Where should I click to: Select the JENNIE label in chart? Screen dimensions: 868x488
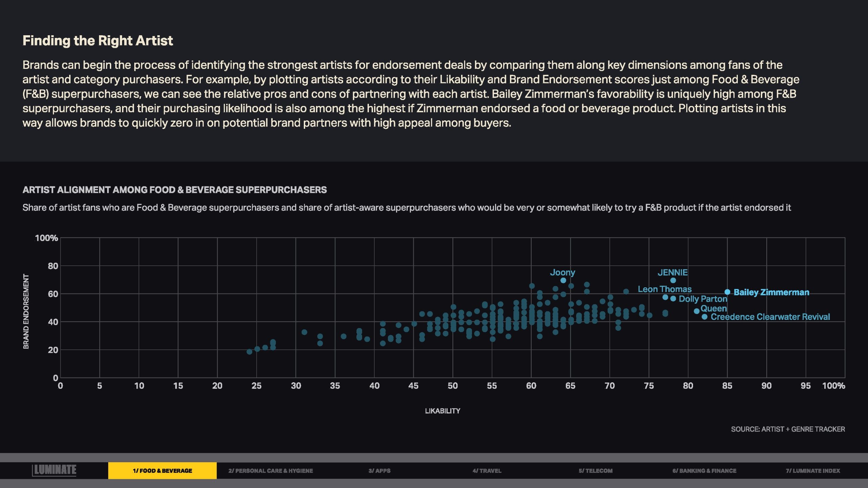[x=673, y=272]
